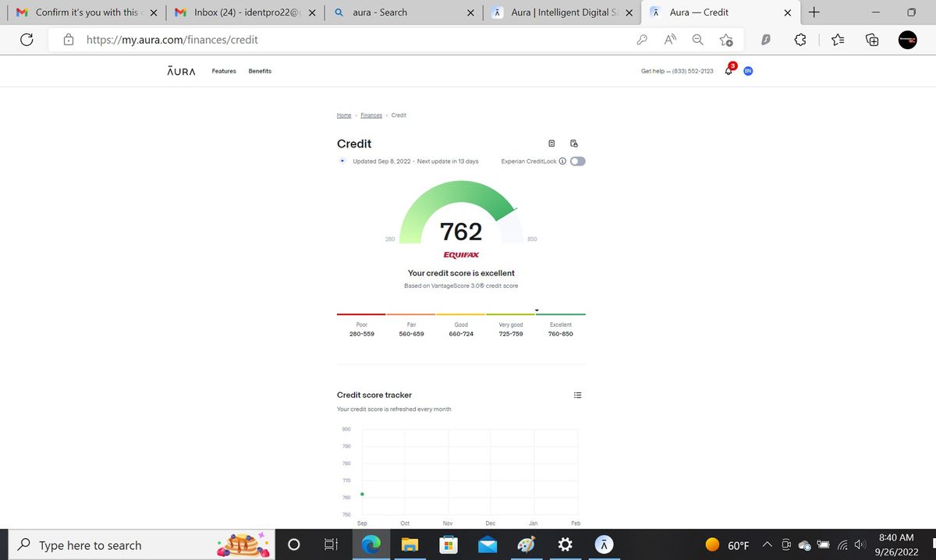Viewport: 936px width, 560px height.
Task: Click the September score data point
Action: pos(362,494)
